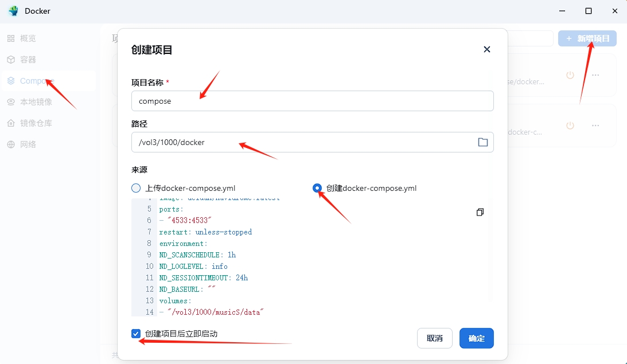Select the Compose sidebar item

pyautogui.click(x=48, y=81)
